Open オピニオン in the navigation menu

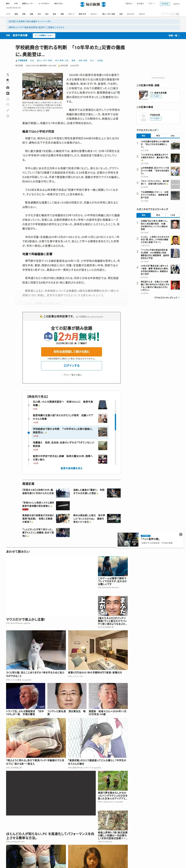(131, 14)
